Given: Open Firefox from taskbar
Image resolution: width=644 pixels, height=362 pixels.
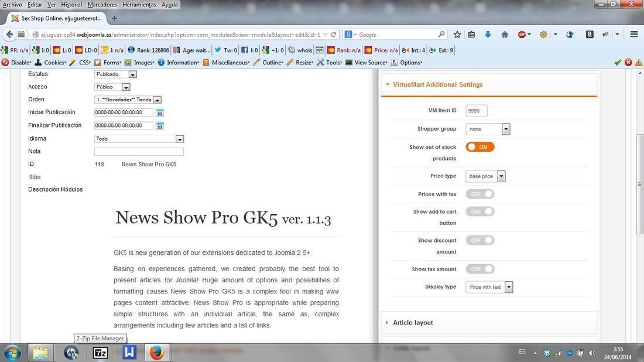Looking at the screenshot, I should tap(156, 353).
